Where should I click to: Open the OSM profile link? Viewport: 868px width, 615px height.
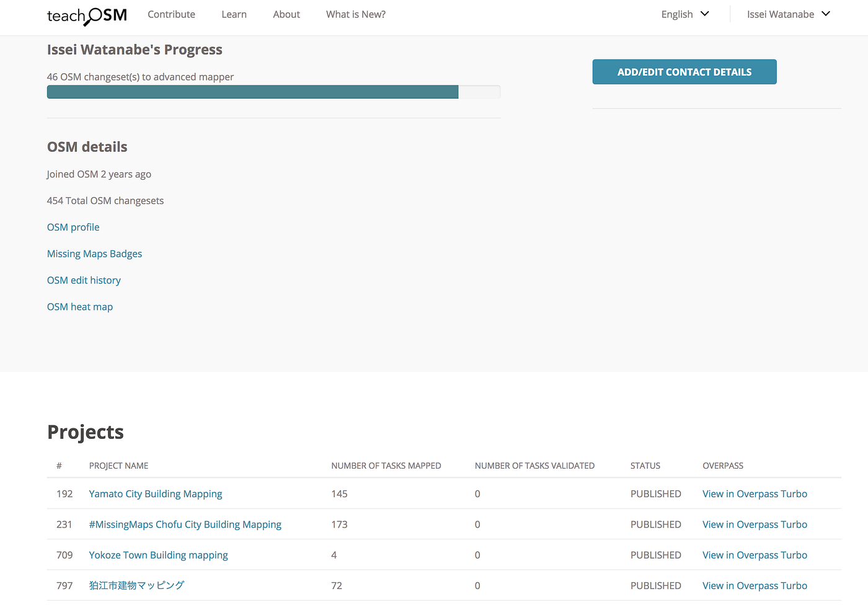(73, 227)
